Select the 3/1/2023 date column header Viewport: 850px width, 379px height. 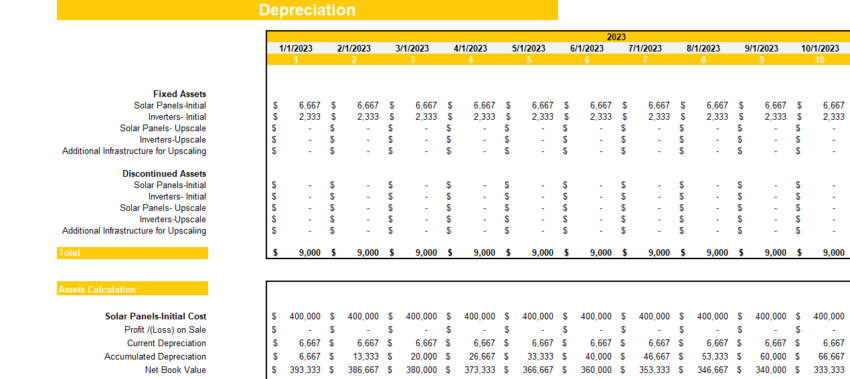point(413,49)
